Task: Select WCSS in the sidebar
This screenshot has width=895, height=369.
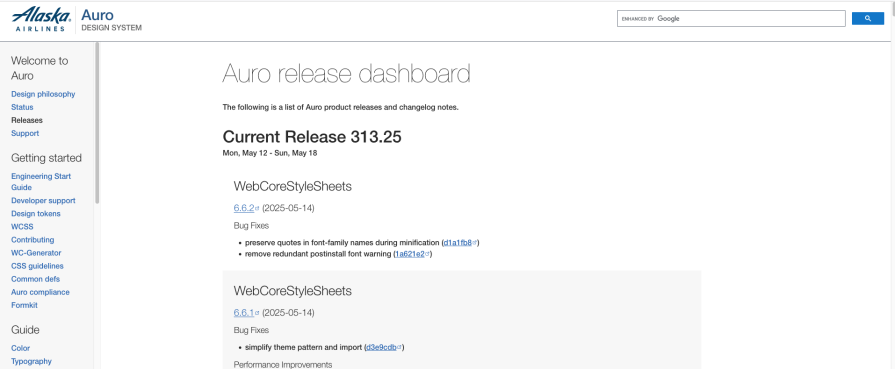Action: point(22,227)
